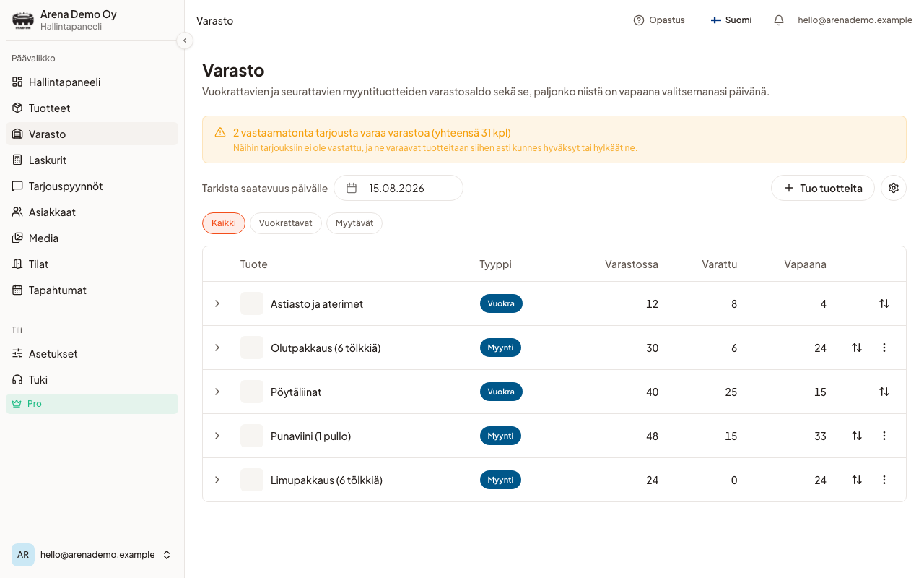
Task: Click the stock adjust arrows for Limupakkaus
Action: tap(857, 480)
